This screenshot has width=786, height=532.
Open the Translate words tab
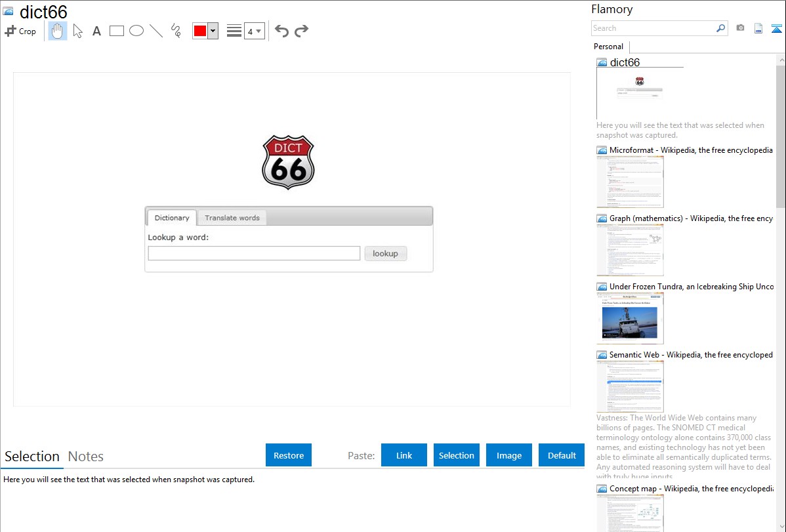[x=232, y=218]
